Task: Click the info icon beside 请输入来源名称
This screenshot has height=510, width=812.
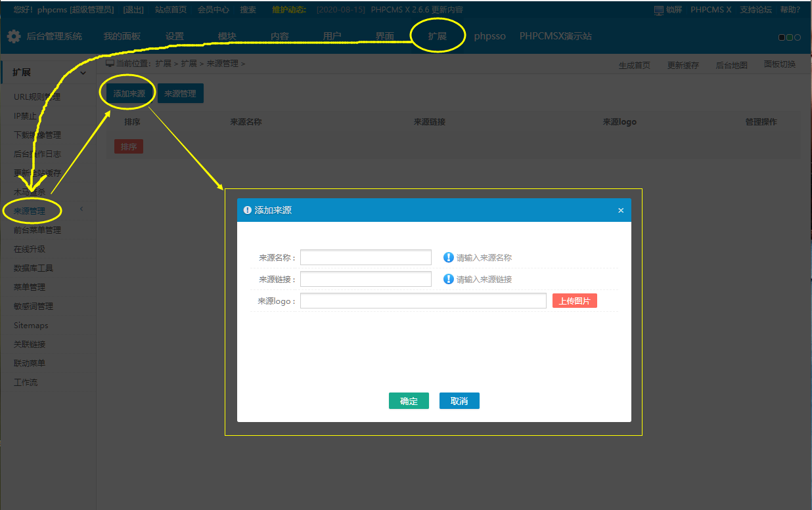Action: point(449,257)
